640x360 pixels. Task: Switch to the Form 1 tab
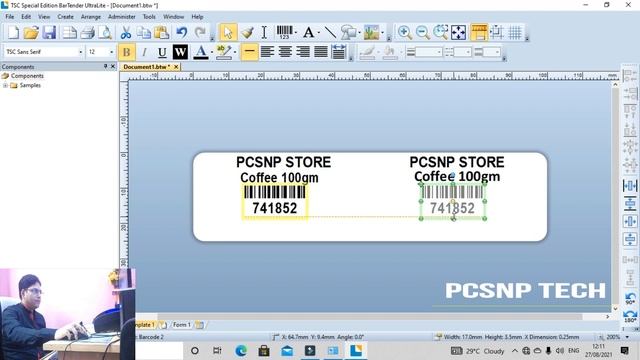tap(182, 325)
